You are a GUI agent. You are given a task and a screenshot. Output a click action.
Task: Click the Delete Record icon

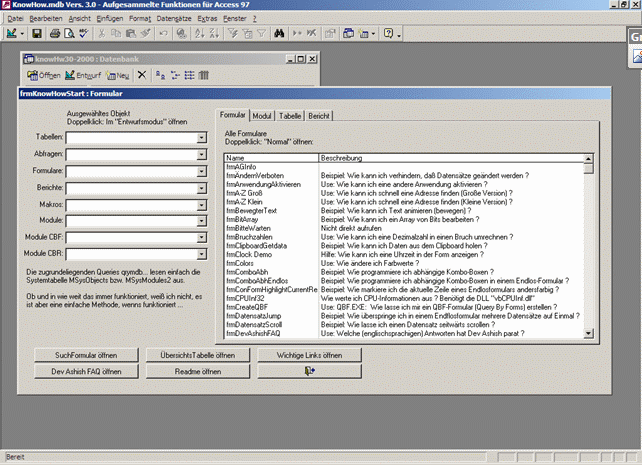312,34
